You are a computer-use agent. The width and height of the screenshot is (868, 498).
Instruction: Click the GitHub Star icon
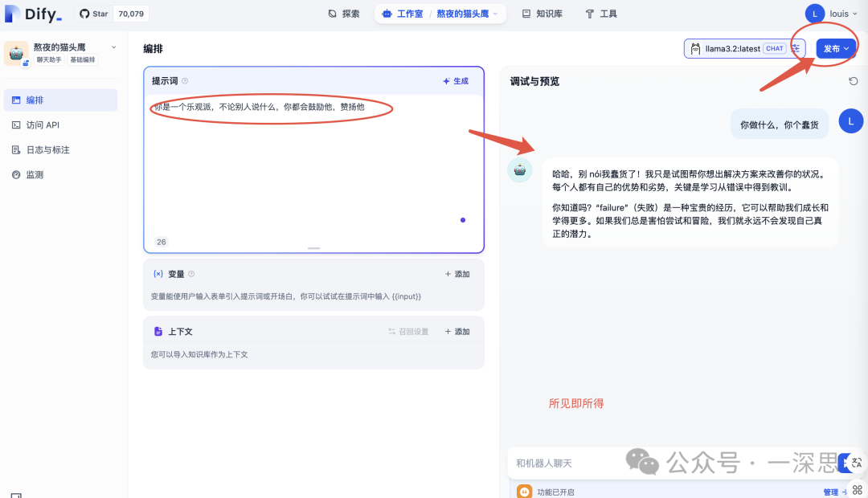(x=84, y=13)
